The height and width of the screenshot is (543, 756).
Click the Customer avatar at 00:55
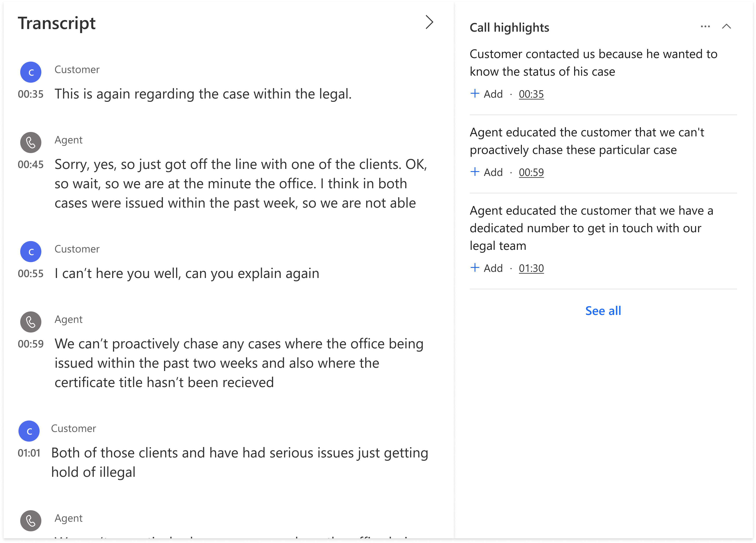[31, 252]
